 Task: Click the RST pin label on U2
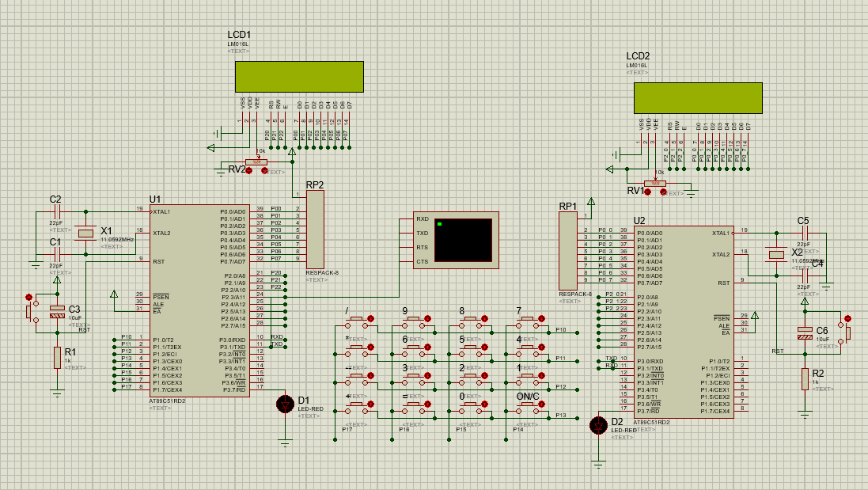(723, 283)
